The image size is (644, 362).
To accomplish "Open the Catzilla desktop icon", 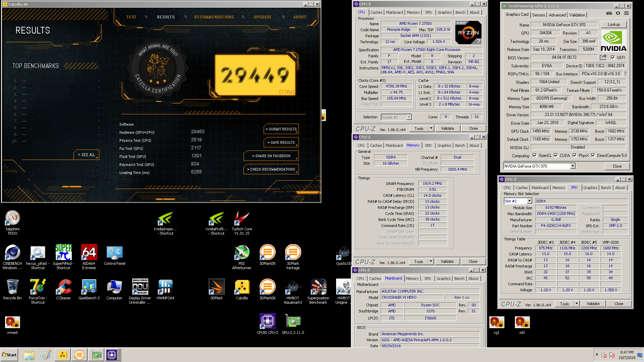I will pos(242,290).
